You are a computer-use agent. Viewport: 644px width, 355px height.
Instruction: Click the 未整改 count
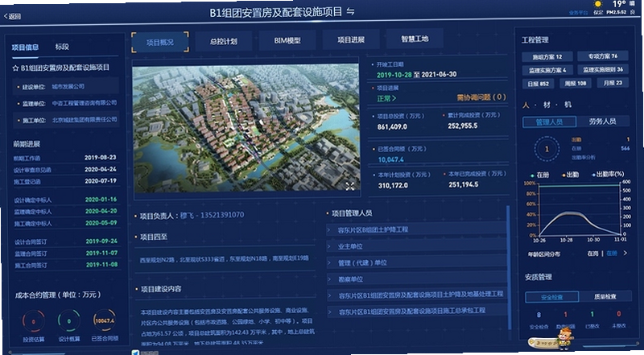[x=618, y=314]
